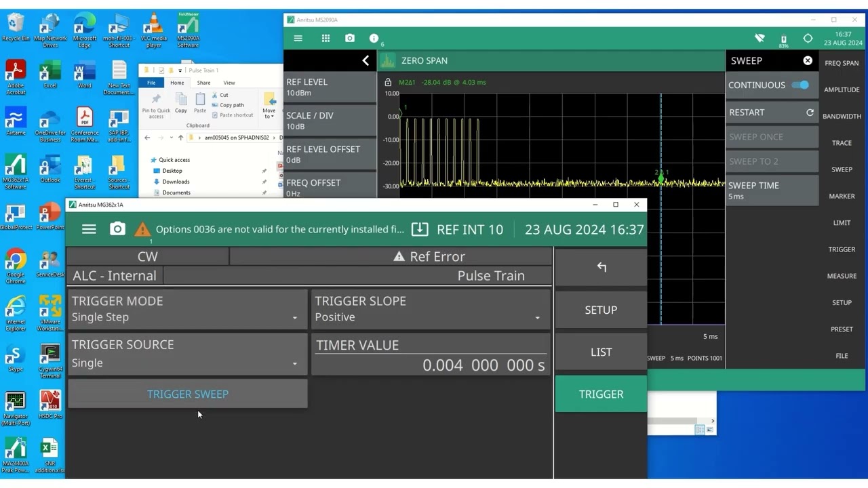868x488 pixels.
Task: Edit the SCALE / DIV value
Action: [330, 121]
